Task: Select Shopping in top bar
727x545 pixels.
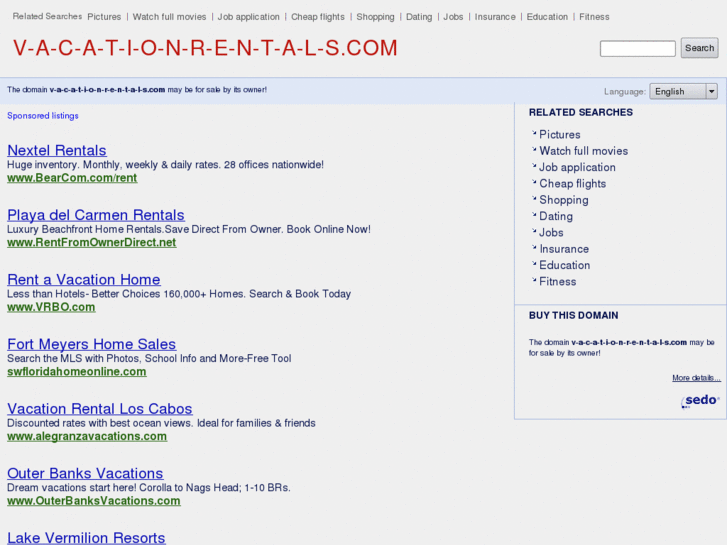Action: [x=375, y=17]
